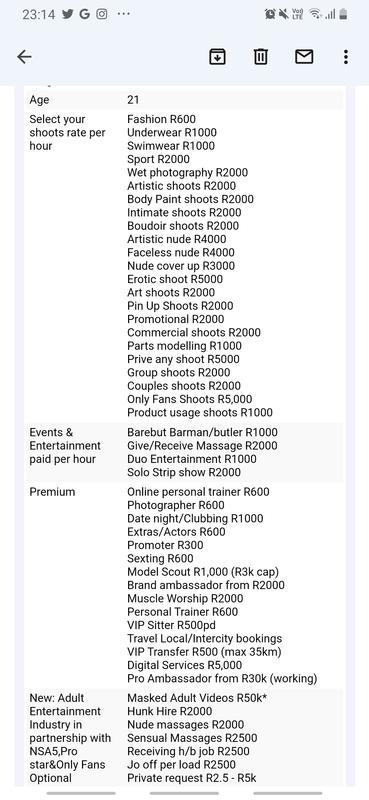The width and height of the screenshot is (369, 800).
Task: Delete the email using the trash icon
Action: click(x=261, y=57)
